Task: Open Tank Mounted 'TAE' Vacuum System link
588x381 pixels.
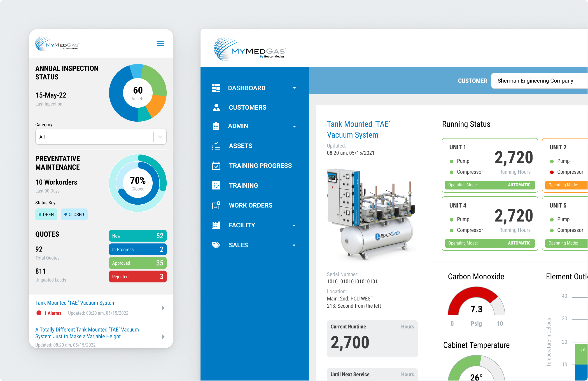Action: (75, 303)
